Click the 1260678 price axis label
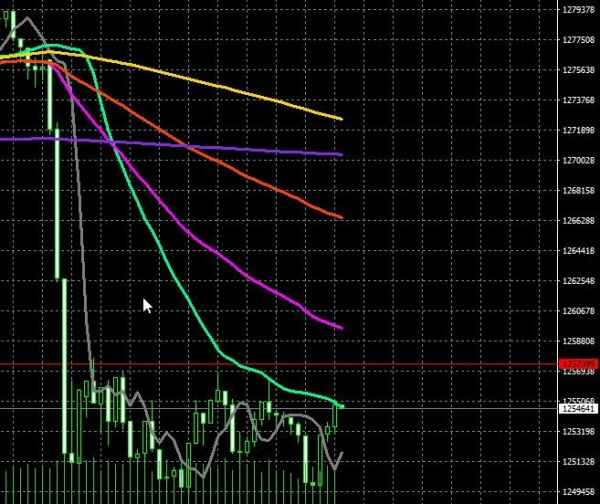 579,311
